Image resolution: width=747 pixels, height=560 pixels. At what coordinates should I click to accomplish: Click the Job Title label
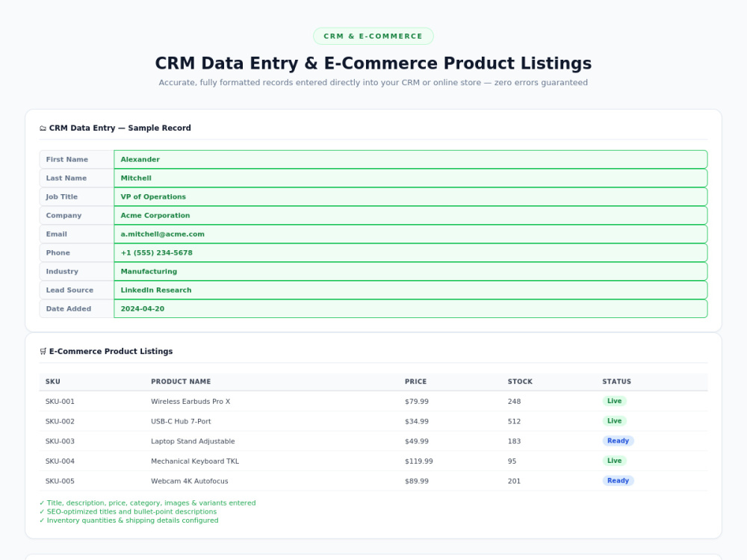pos(62,196)
